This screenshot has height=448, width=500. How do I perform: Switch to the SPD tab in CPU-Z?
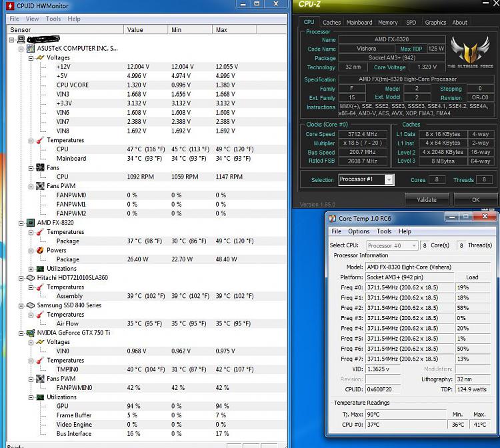tap(411, 23)
